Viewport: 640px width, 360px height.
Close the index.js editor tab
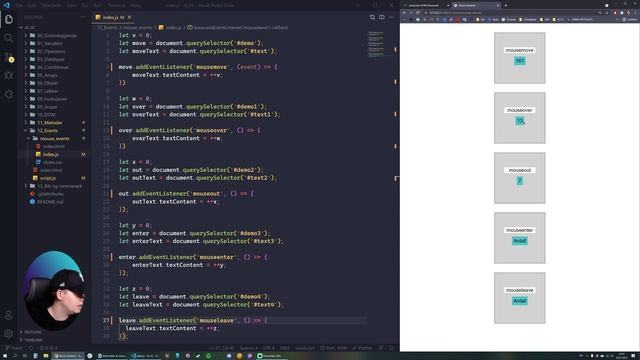[x=129, y=17]
